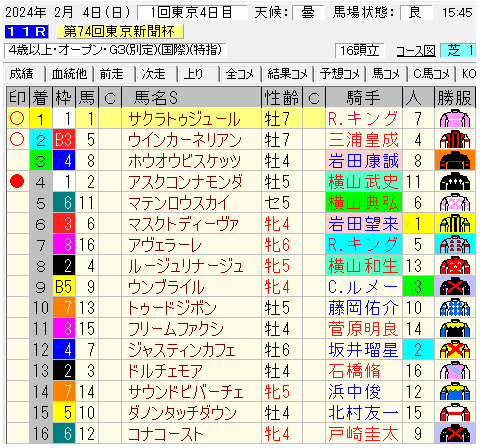Open the 血統他 tab
The height and width of the screenshot is (448, 480).
(x=69, y=74)
